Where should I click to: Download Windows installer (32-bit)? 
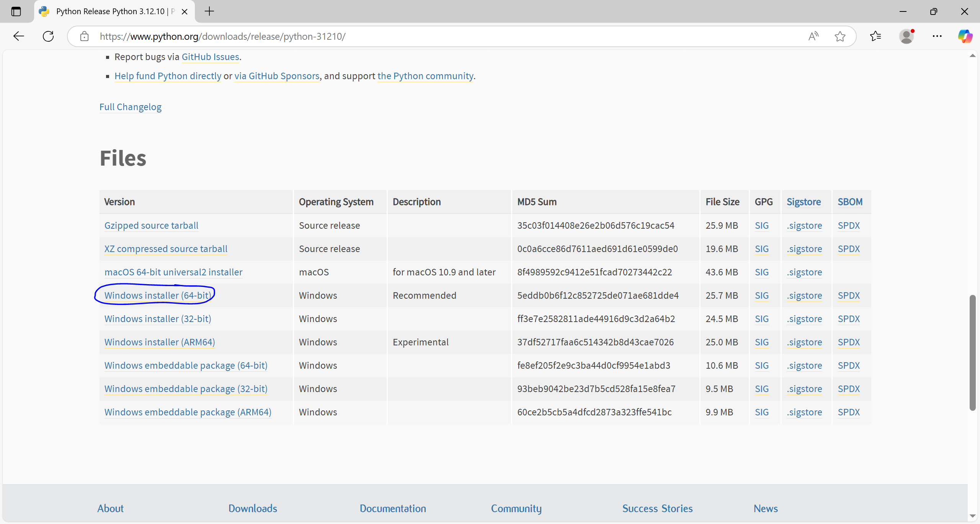[158, 319]
